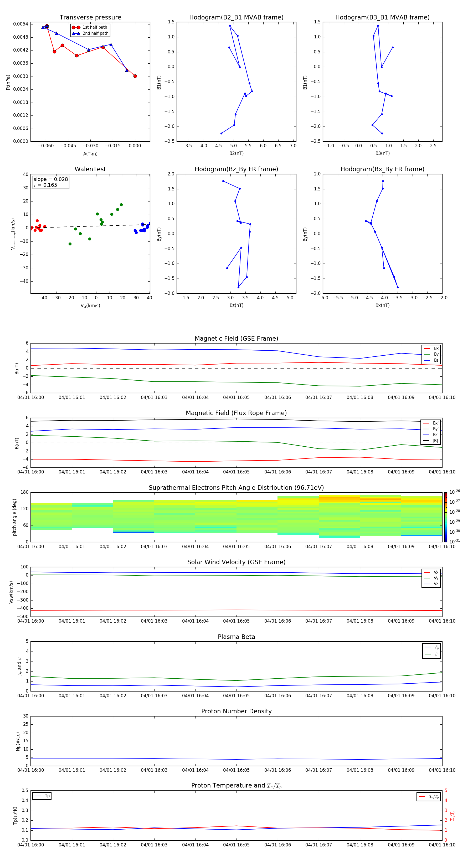This screenshot has width=473, height=868.
Task: Click the 'WalenTest' plot title
Action: click(90, 169)
